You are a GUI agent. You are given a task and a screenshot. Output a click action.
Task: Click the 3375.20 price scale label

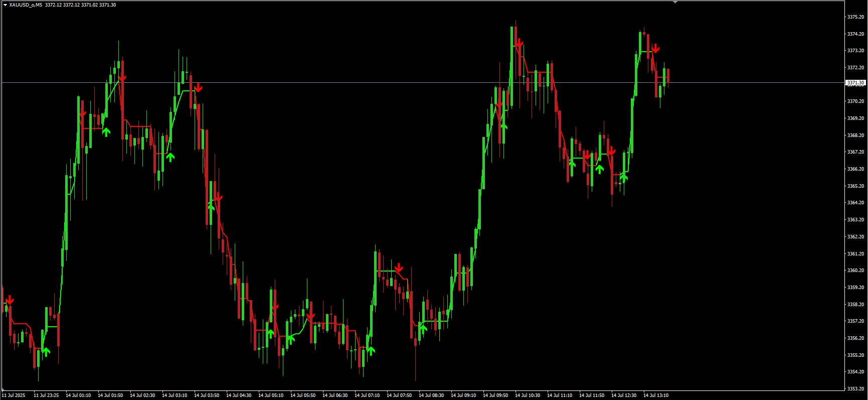(855, 17)
